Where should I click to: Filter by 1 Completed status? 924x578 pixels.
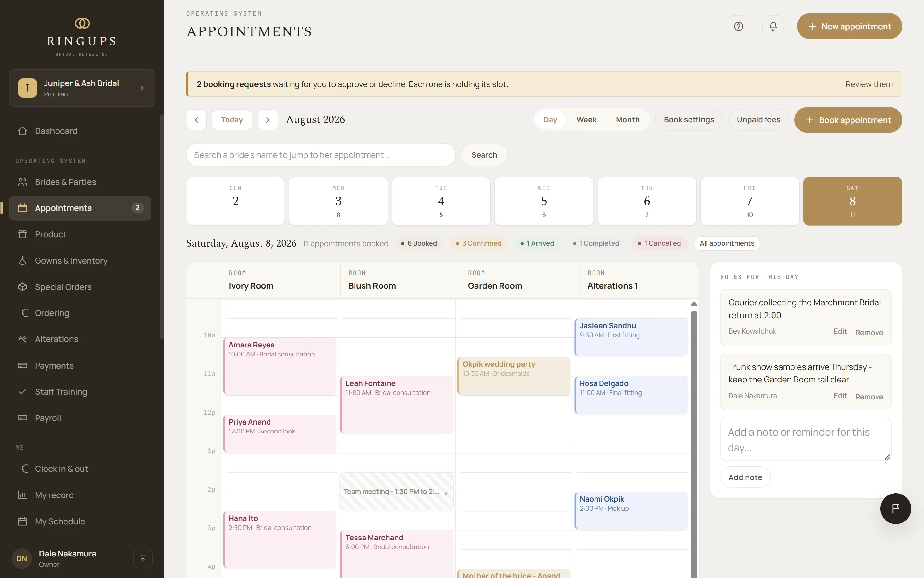tap(596, 243)
